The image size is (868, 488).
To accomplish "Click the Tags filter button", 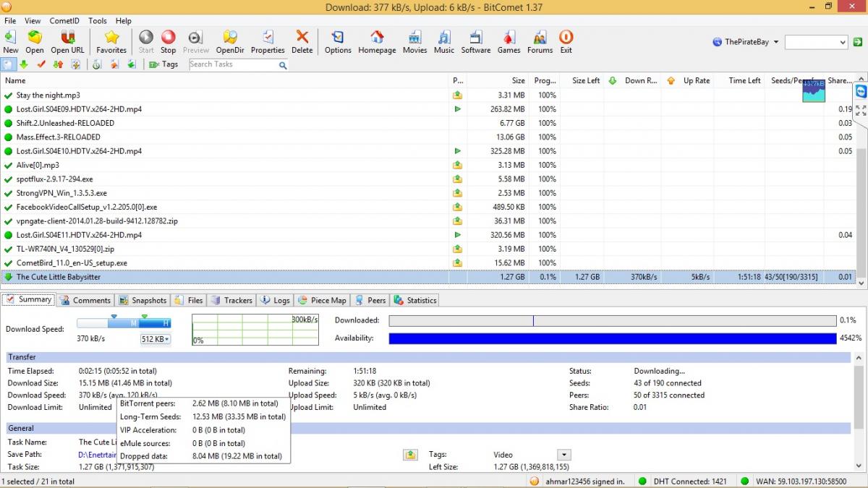I will pyautogui.click(x=163, y=64).
